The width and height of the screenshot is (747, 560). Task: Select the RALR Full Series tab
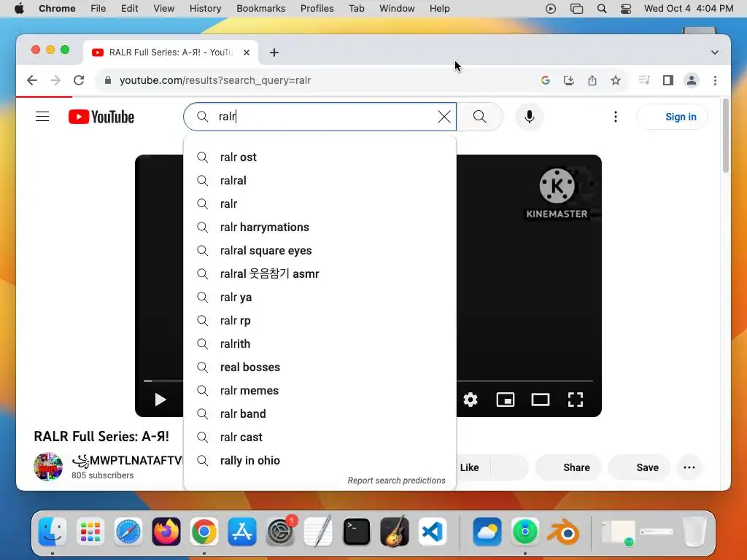click(171, 52)
